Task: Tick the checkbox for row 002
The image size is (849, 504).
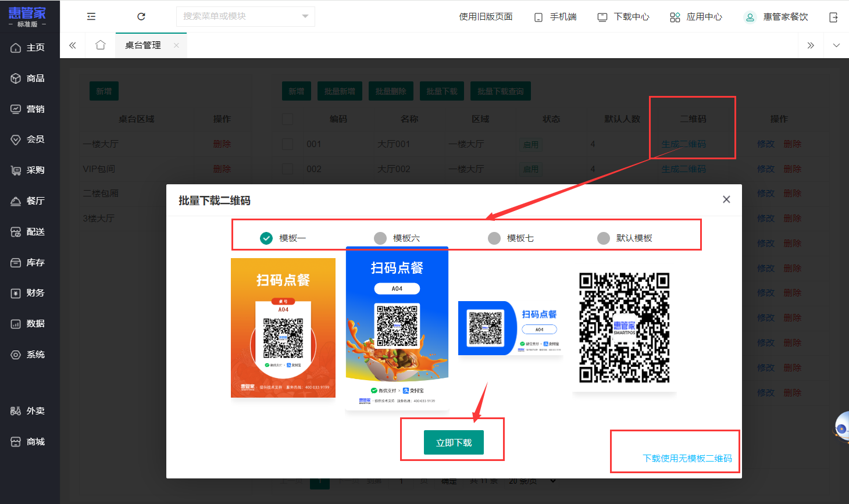Action: click(287, 169)
